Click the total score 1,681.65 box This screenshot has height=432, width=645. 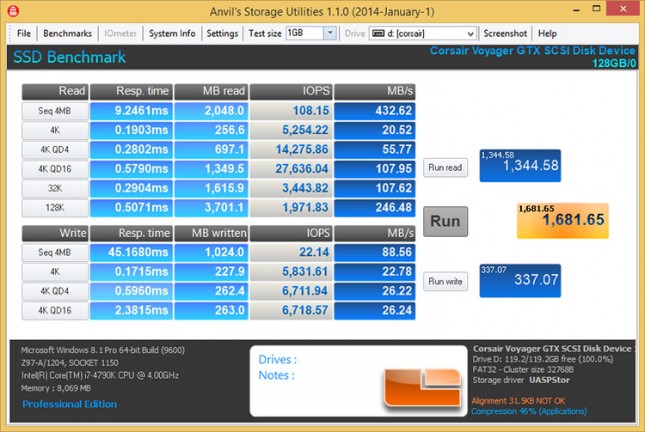click(563, 220)
